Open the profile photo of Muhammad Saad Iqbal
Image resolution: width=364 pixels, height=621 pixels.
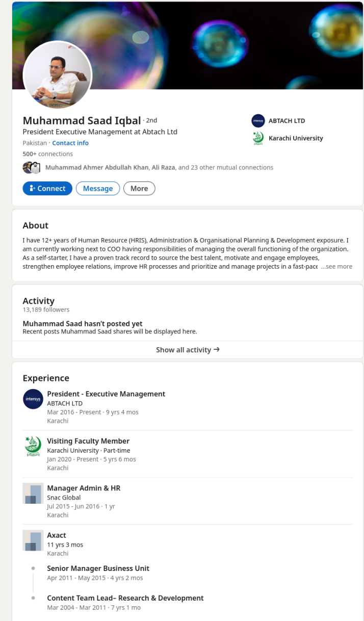point(58,75)
